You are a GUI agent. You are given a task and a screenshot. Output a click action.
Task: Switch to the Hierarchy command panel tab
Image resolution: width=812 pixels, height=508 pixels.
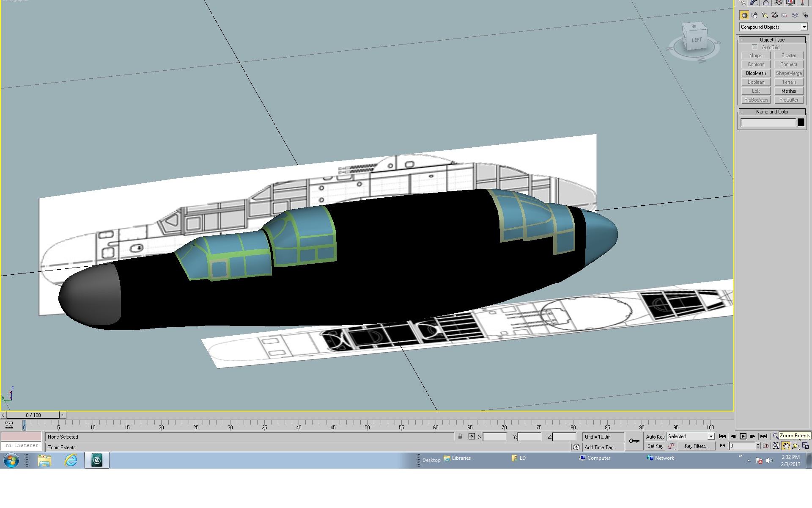click(x=766, y=3)
